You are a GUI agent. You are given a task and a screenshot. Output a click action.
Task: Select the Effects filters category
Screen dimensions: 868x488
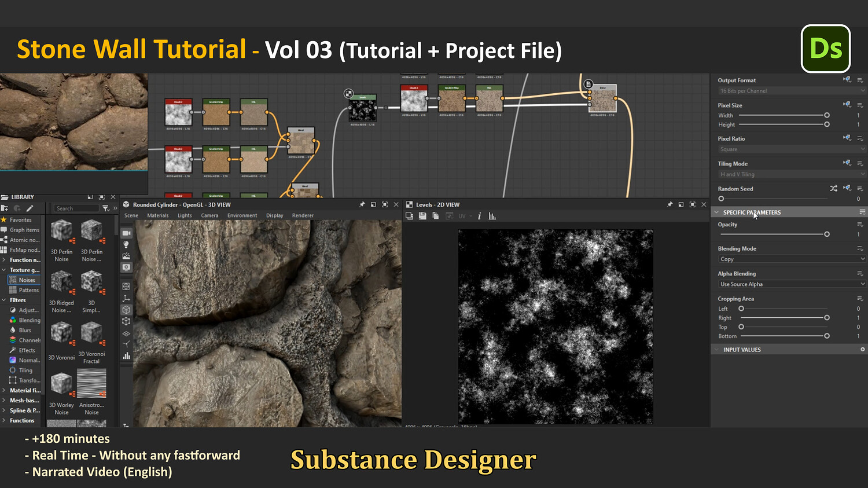point(23,350)
